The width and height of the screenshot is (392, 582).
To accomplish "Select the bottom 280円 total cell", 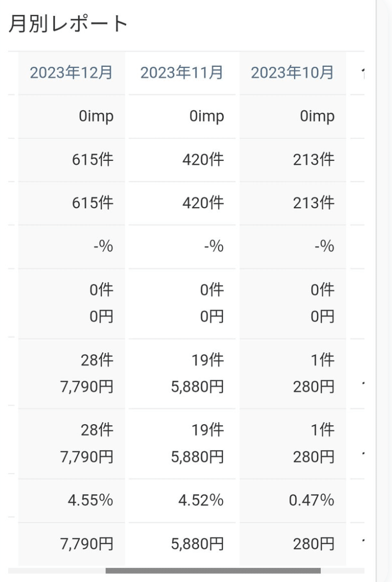I will click(x=293, y=544).
